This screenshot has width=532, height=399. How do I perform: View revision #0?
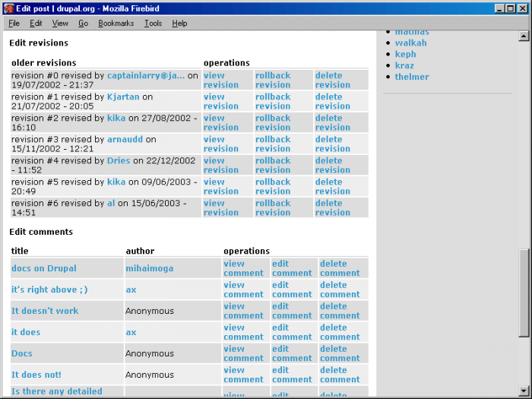pyautogui.click(x=221, y=80)
